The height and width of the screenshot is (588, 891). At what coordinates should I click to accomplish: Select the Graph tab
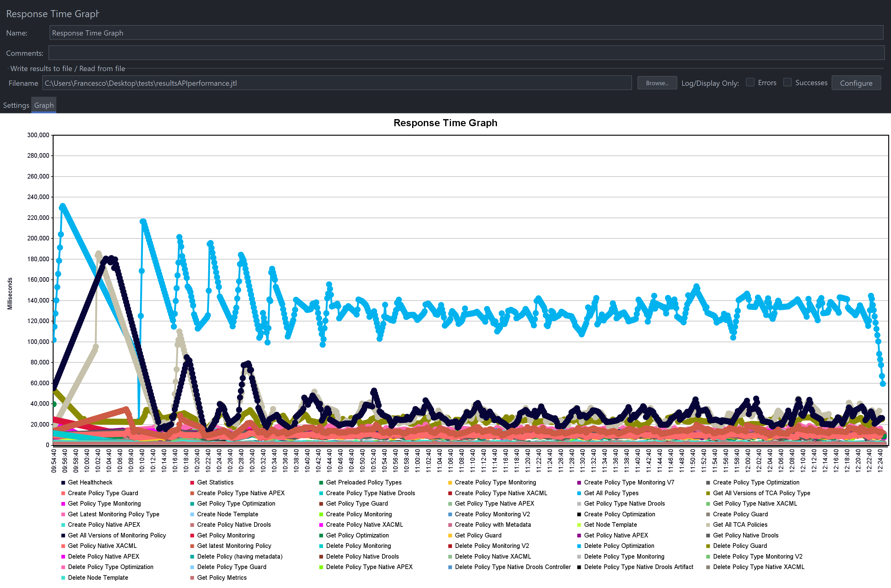(44, 105)
